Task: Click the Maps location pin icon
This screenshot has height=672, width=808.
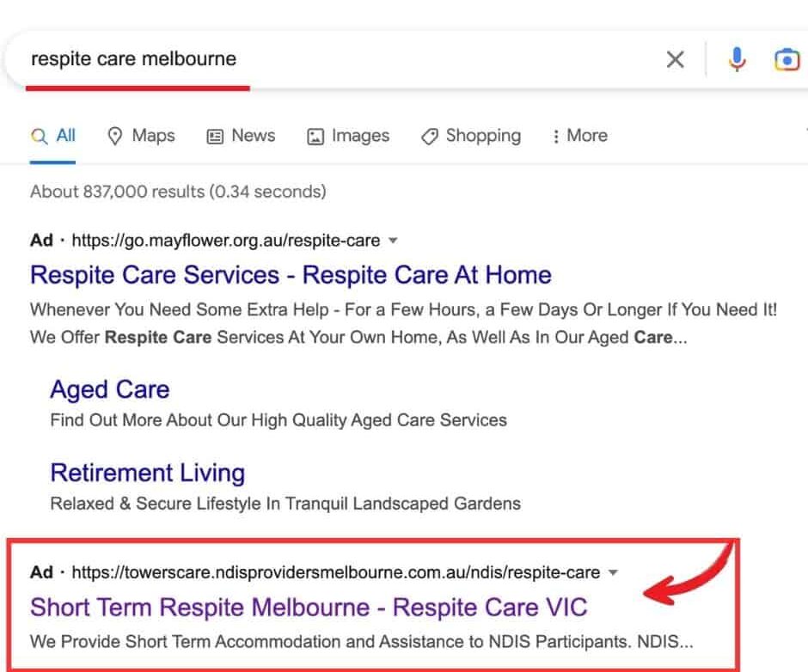Action: tap(115, 136)
